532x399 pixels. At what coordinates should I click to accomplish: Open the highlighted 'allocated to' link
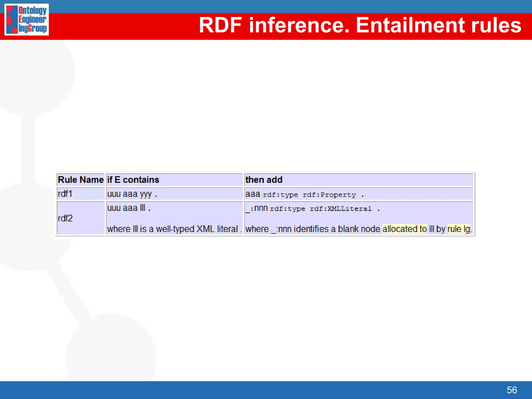[404, 229]
